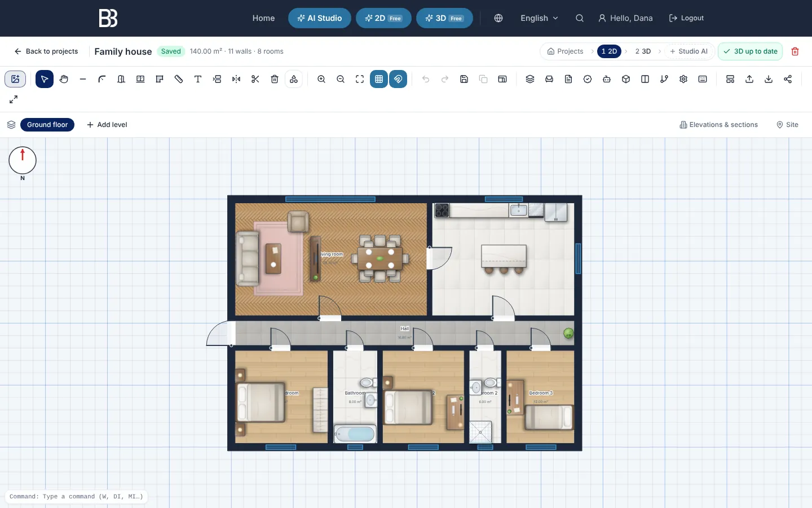812x508 pixels.
Task: Click Back to projects link
Action: click(46, 51)
